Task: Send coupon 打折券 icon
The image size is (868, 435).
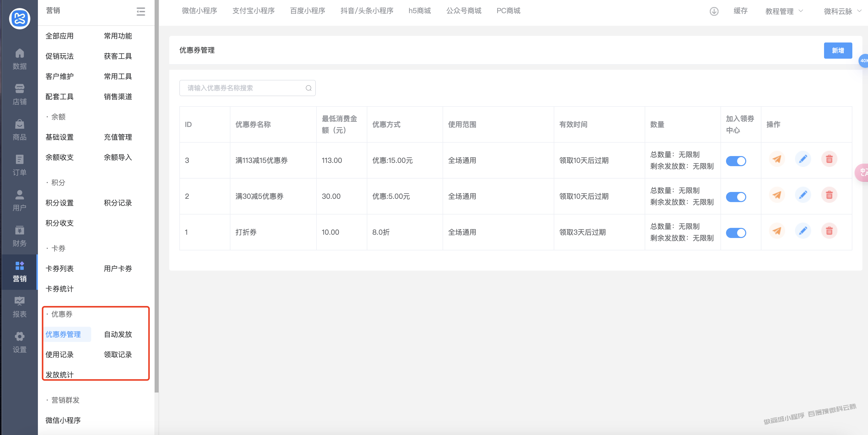Action: point(777,230)
